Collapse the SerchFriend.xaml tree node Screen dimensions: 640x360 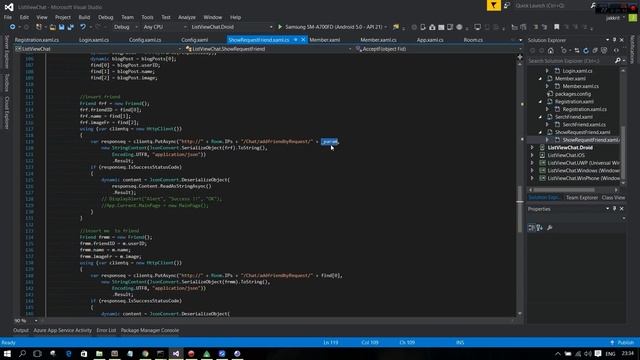pyautogui.click(x=540, y=117)
